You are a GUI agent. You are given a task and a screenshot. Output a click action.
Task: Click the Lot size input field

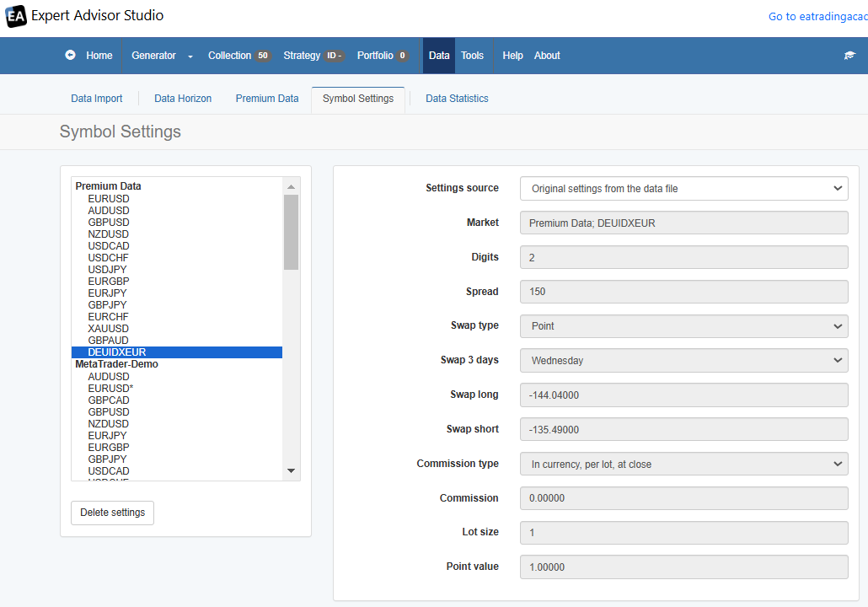(683, 532)
